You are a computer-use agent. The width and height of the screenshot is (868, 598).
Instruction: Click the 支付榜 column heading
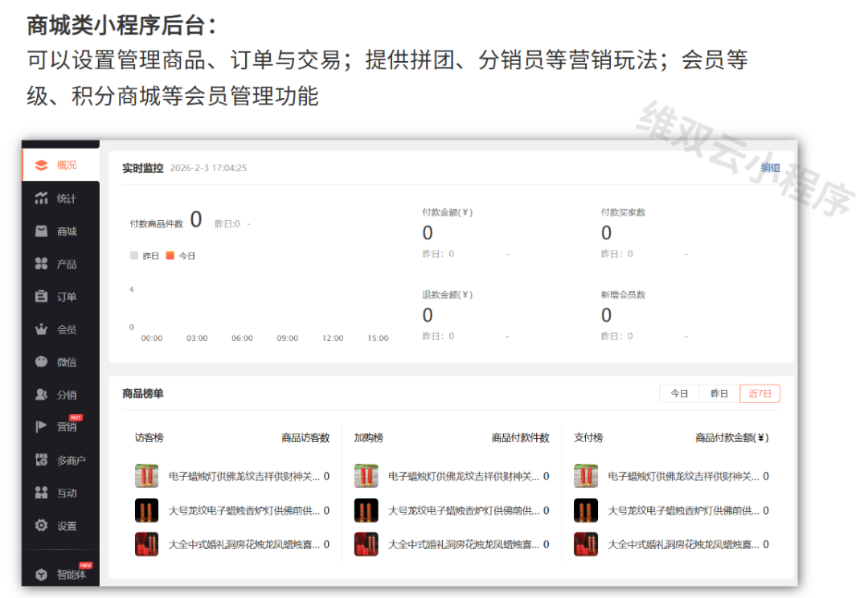pos(588,437)
